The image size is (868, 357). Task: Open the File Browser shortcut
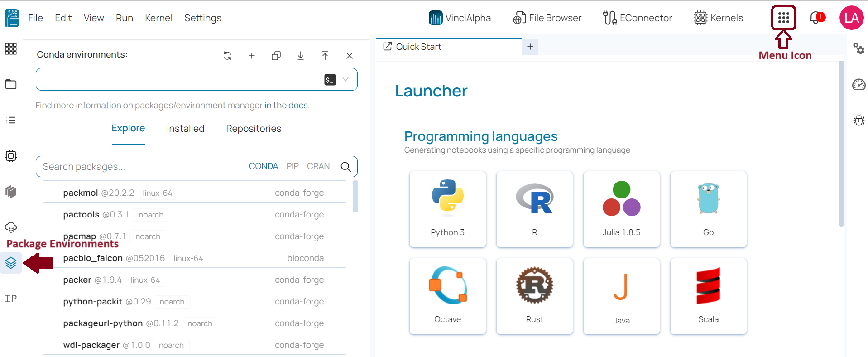[547, 18]
